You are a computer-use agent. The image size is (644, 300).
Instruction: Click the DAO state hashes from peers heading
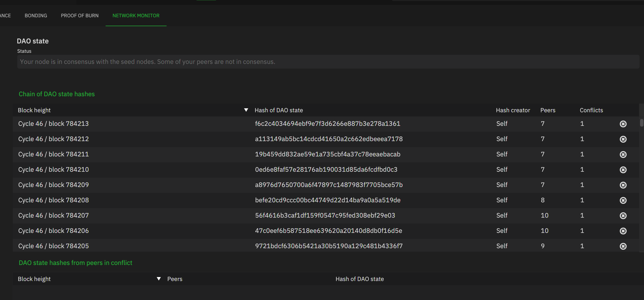pyautogui.click(x=76, y=263)
